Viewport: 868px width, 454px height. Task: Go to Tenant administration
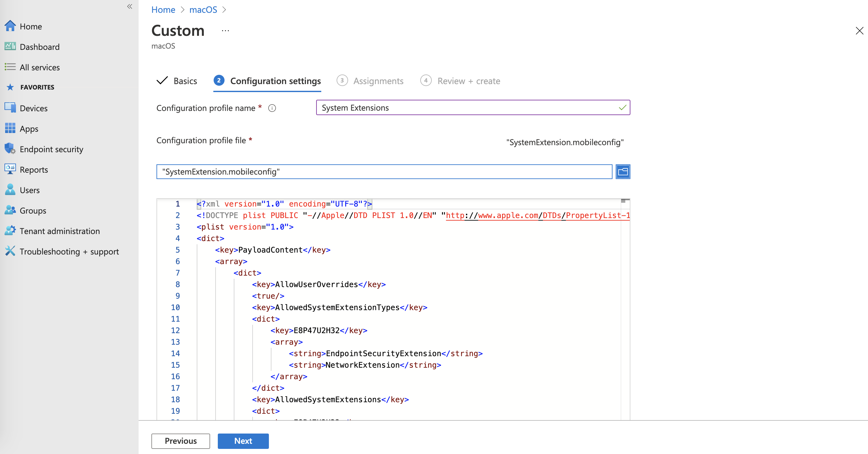(x=60, y=231)
